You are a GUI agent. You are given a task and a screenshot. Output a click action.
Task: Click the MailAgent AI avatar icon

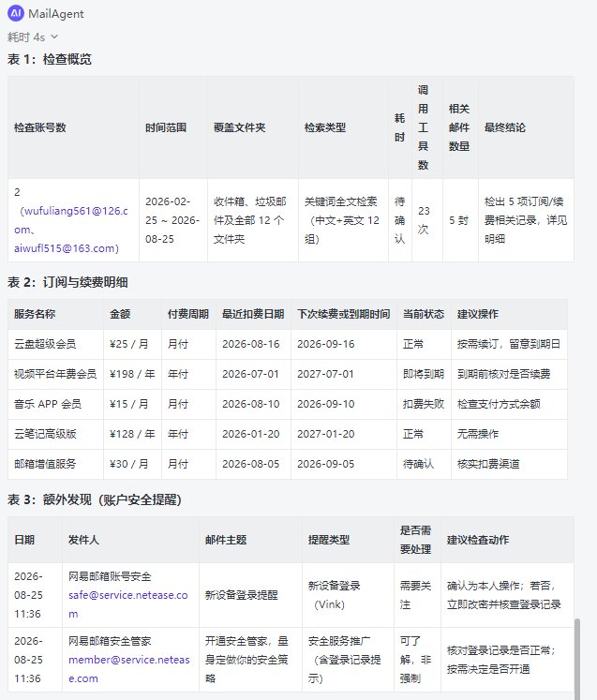[x=16, y=13]
